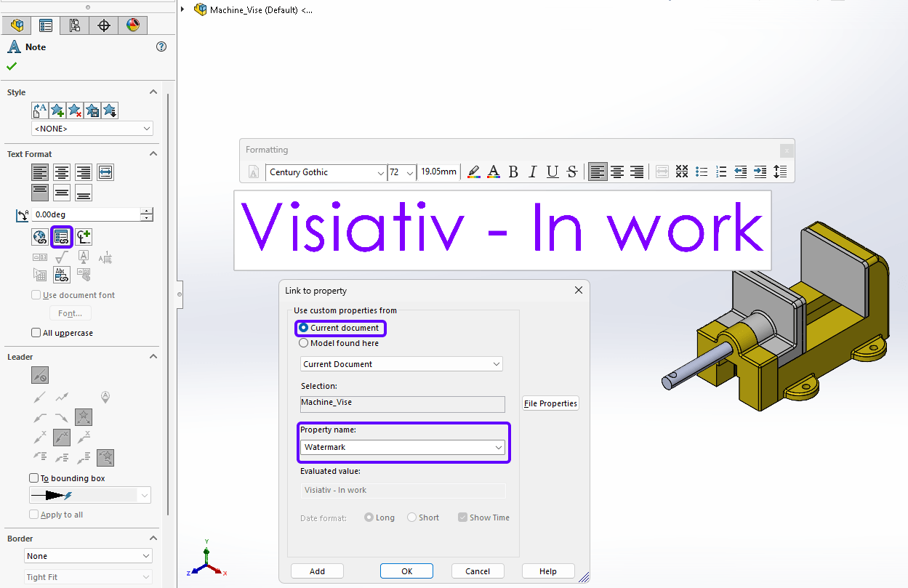Click Load style icon

coord(110,110)
